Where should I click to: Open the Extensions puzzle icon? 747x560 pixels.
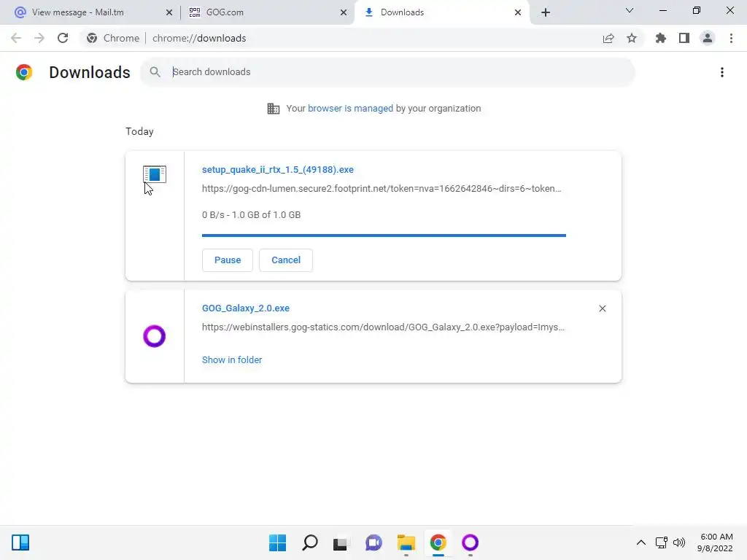661,38
